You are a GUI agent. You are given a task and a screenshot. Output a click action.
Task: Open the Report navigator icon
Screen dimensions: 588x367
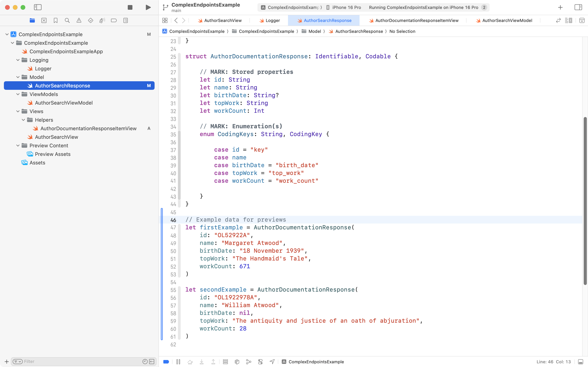coord(126,20)
